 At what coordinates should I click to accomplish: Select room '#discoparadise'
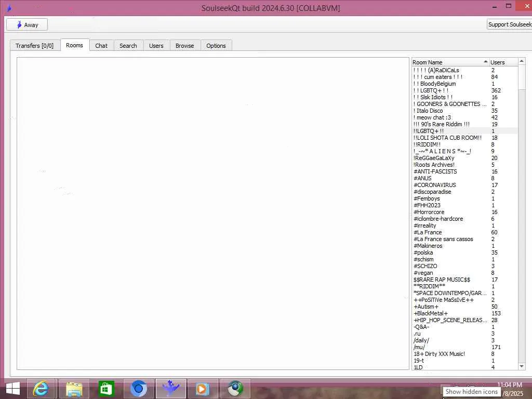(x=464, y=192)
